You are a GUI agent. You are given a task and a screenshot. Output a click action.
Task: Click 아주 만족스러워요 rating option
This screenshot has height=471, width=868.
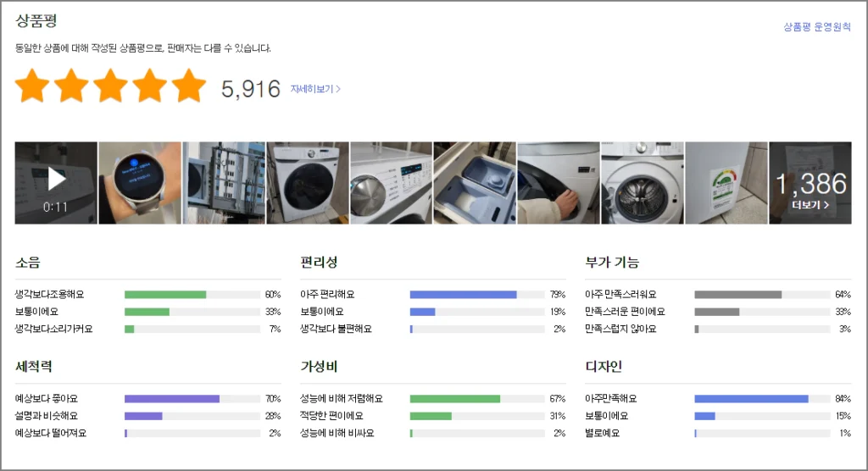coord(620,295)
